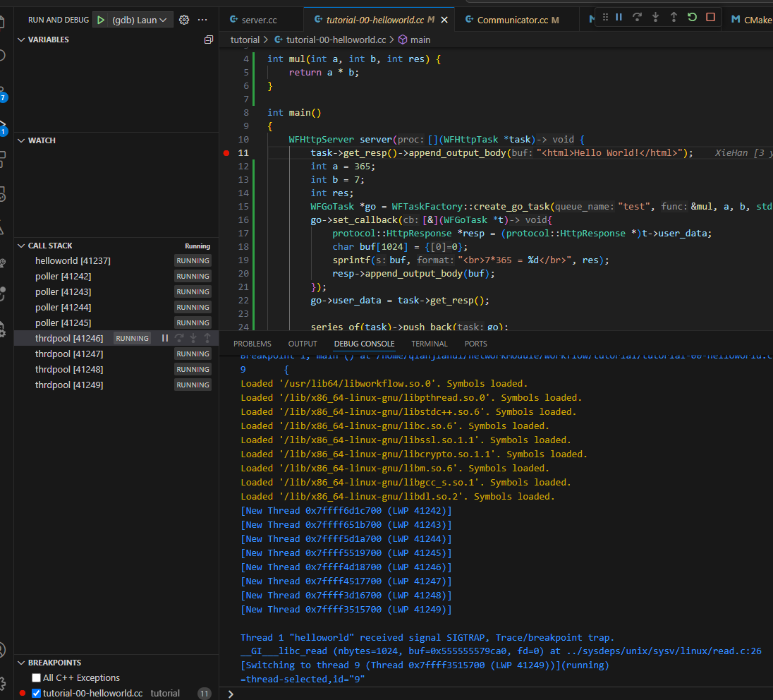
Task: Click Run and Debug activity icon with badge 1
Action: point(3,127)
